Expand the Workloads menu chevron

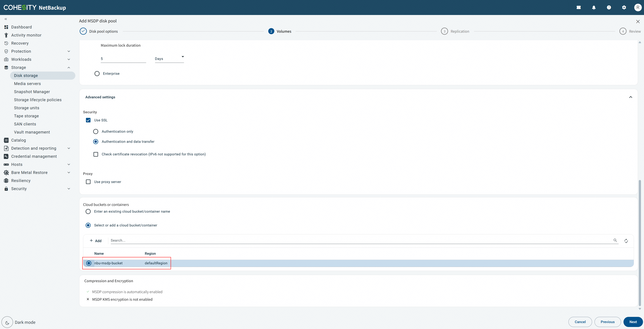69,59
